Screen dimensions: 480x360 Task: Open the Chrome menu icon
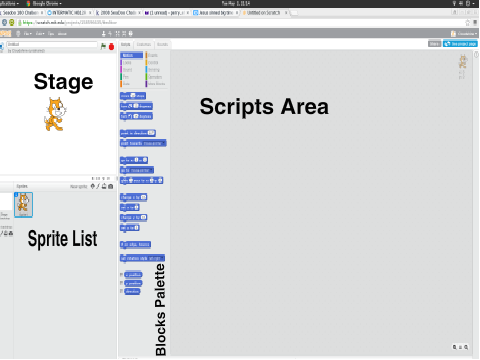pyautogui.click(x=475, y=22)
